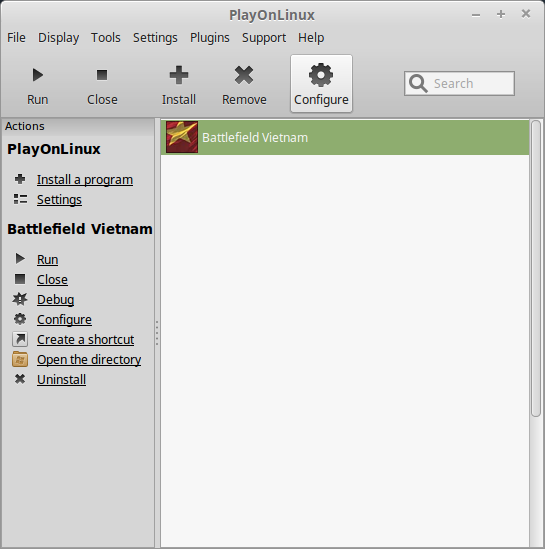Image resolution: width=545 pixels, height=549 pixels.
Task: Click folder icon beside Open the directory
Action: click(20, 359)
